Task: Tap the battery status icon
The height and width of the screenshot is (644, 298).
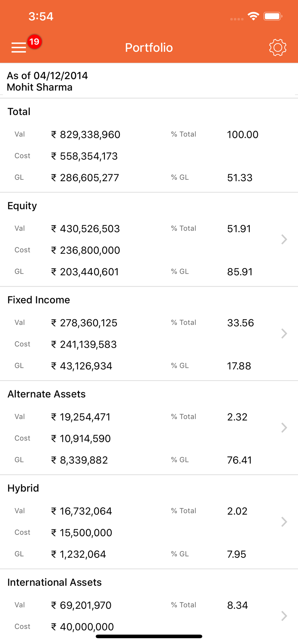Action: (x=273, y=16)
